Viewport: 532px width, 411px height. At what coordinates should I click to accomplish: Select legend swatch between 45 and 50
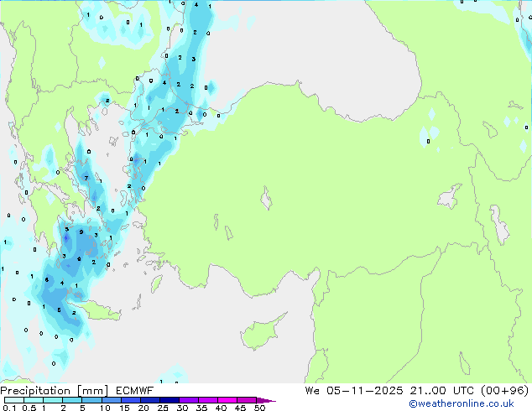click(247, 400)
